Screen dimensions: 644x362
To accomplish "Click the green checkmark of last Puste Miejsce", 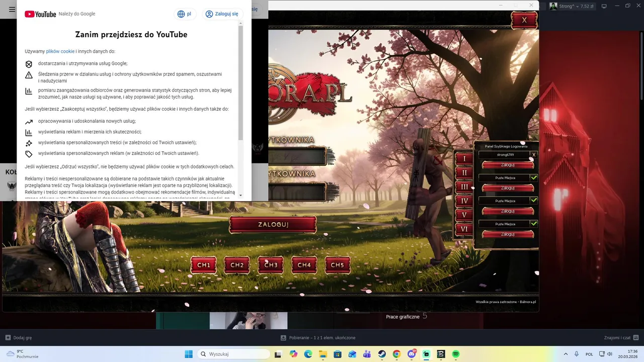I will pyautogui.click(x=534, y=224).
